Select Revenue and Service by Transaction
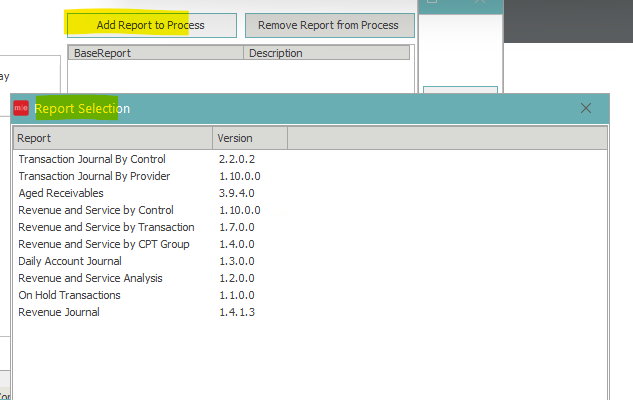Viewport: 633px width, 400px height. click(106, 227)
